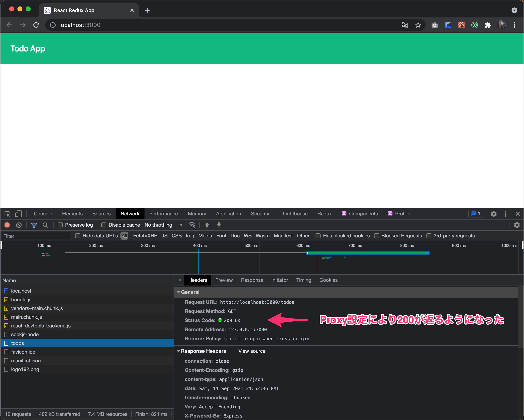Open network search magnifier
This screenshot has width=524, height=420.
(45, 225)
